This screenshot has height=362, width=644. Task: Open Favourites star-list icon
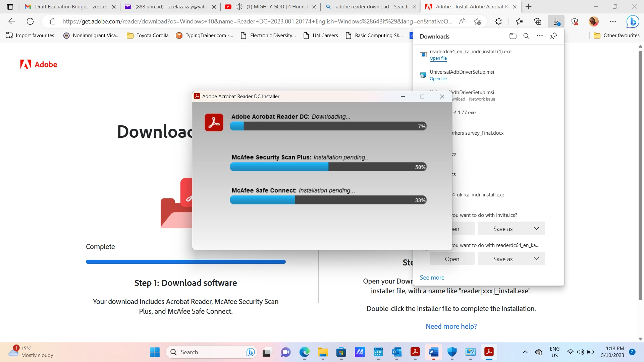point(519,21)
